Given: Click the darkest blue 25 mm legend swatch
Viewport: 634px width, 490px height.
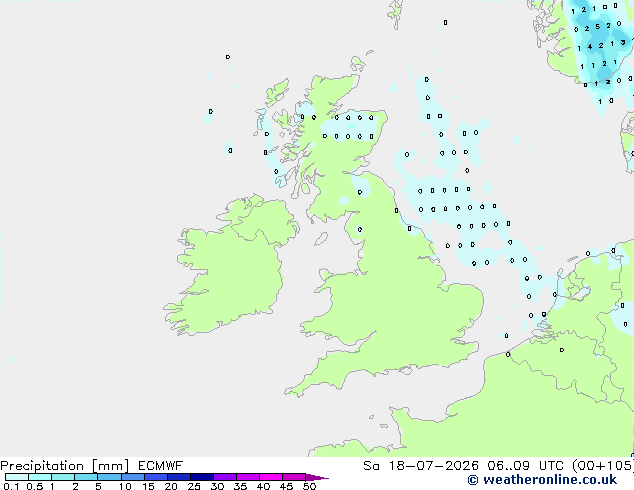Looking at the screenshot, I should [x=202, y=477].
